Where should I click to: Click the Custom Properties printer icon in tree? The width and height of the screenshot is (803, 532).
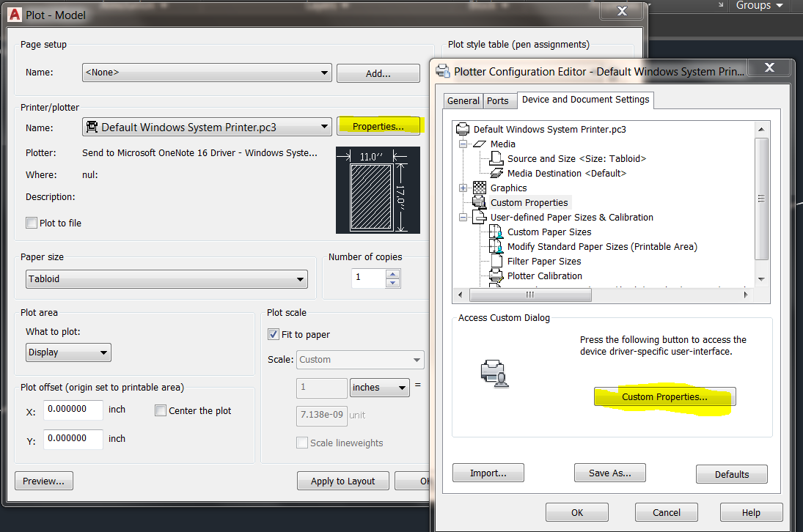point(480,202)
